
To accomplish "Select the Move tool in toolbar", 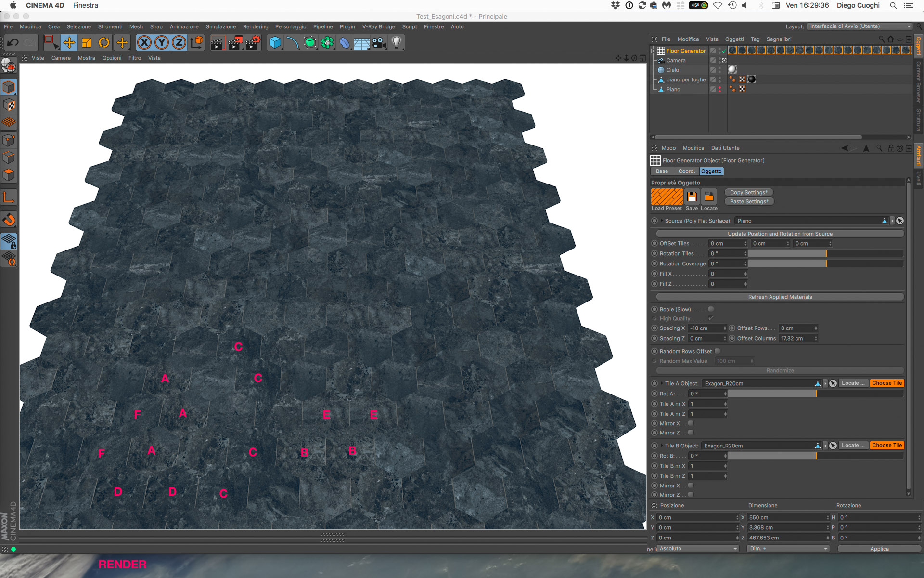I will (69, 43).
